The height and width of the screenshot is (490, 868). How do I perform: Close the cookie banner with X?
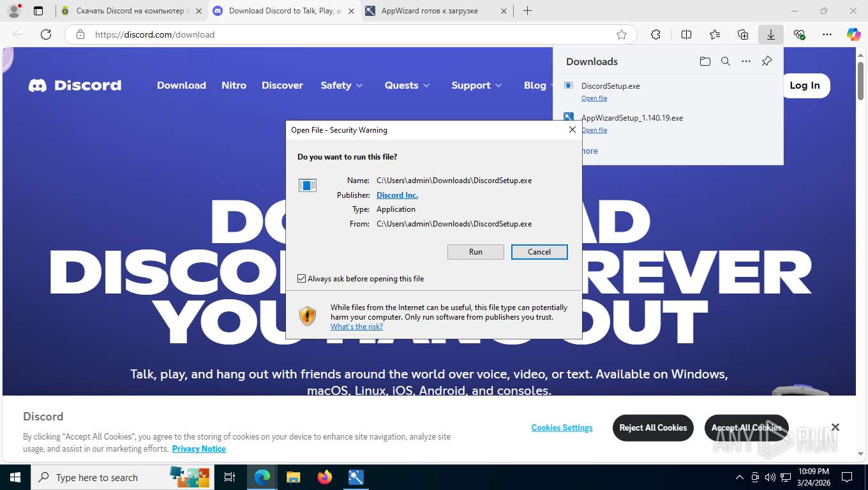tap(835, 427)
